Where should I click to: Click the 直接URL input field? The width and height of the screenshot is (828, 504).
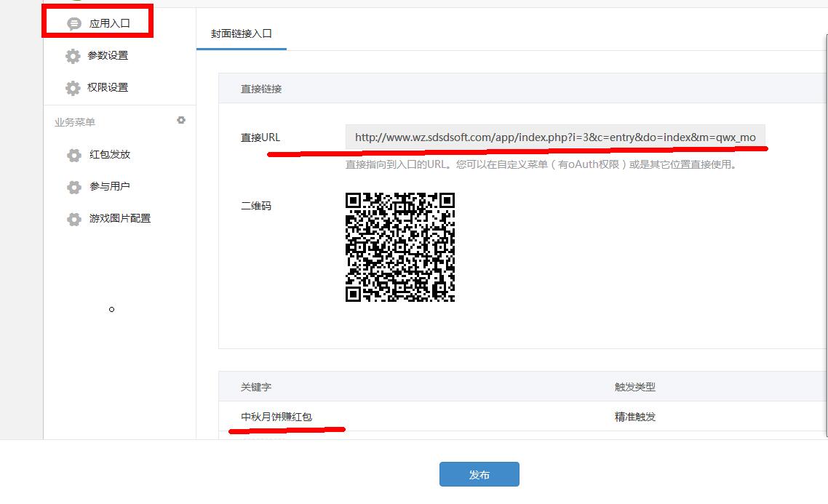point(555,137)
